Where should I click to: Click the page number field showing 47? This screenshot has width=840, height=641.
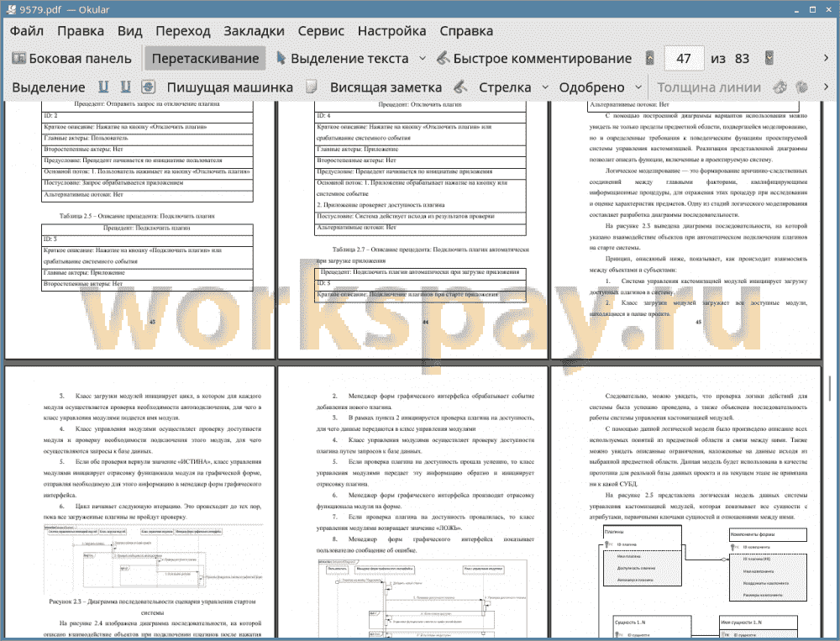point(684,59)
